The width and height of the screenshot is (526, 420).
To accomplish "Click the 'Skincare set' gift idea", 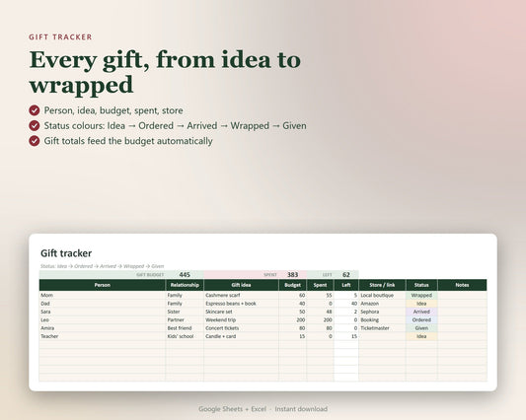I will point(241,312).
